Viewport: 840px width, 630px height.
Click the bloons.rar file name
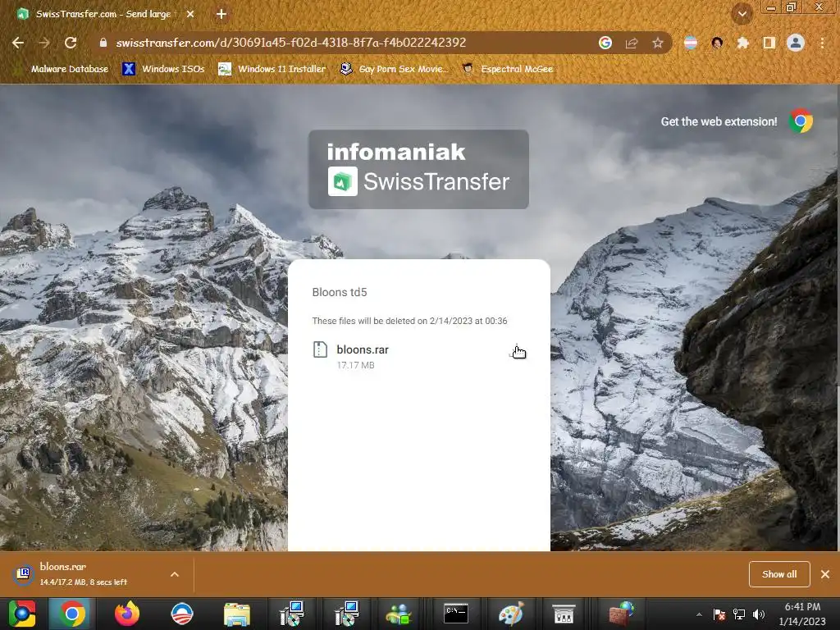coord(362,349)
